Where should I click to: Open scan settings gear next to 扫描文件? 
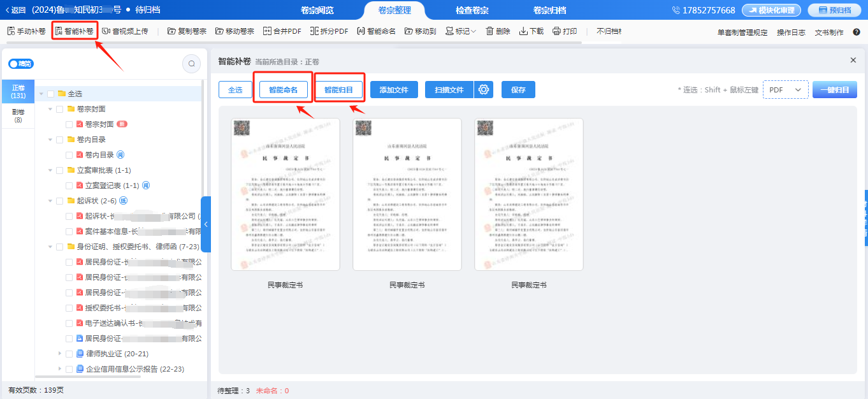pos(484,90)
